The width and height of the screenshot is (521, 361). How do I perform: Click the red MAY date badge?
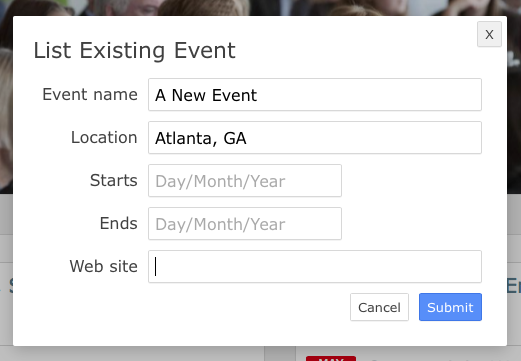tap(331, 358)
